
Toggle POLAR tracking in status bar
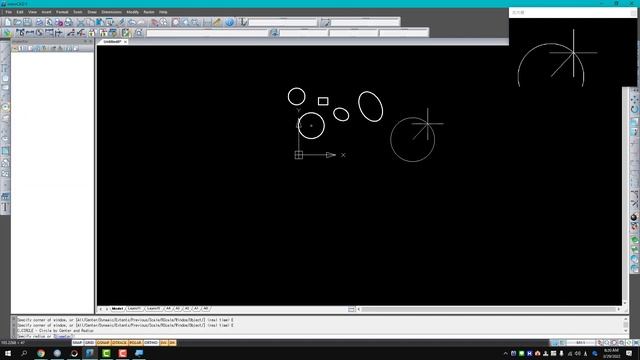pyautogui.click(x=135, y=343)
